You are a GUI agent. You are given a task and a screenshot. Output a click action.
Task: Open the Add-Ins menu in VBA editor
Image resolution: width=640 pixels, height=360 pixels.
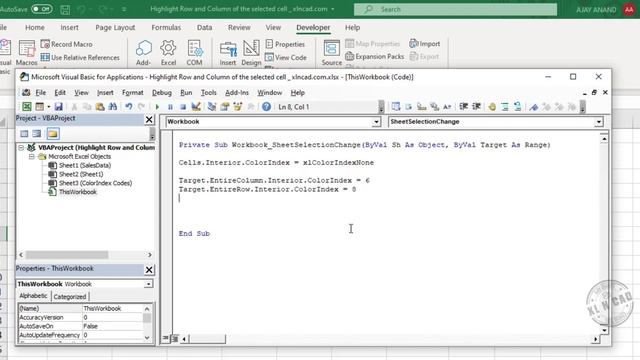237,93
